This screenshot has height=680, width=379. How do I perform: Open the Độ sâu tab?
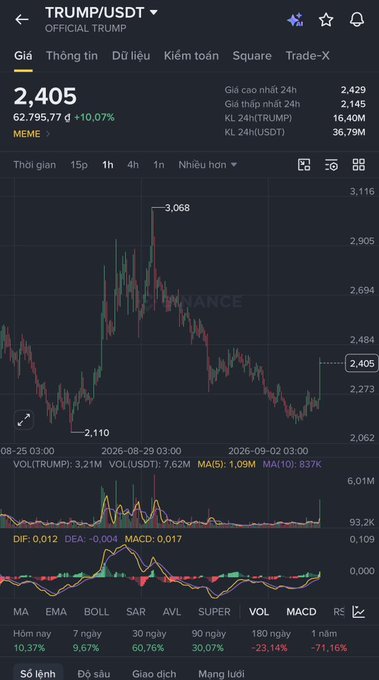[x=94, y=673]
